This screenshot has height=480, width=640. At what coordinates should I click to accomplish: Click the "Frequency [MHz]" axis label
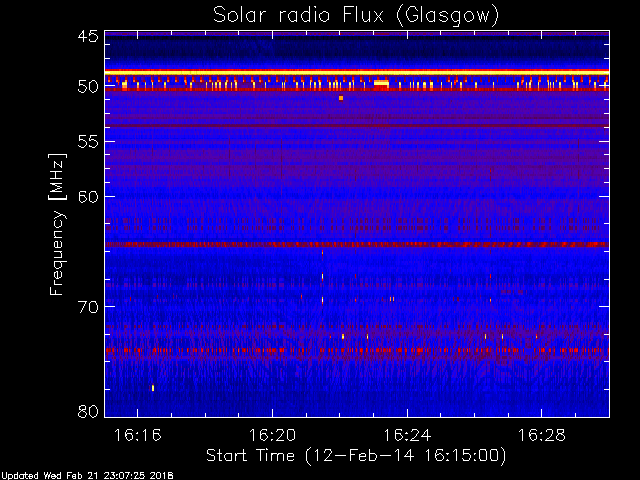pos(57,224)
